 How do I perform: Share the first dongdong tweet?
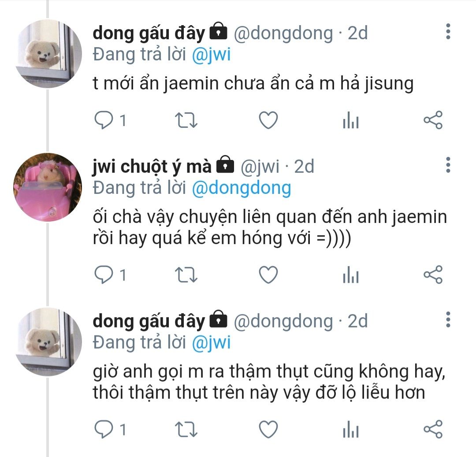[433, 120]
